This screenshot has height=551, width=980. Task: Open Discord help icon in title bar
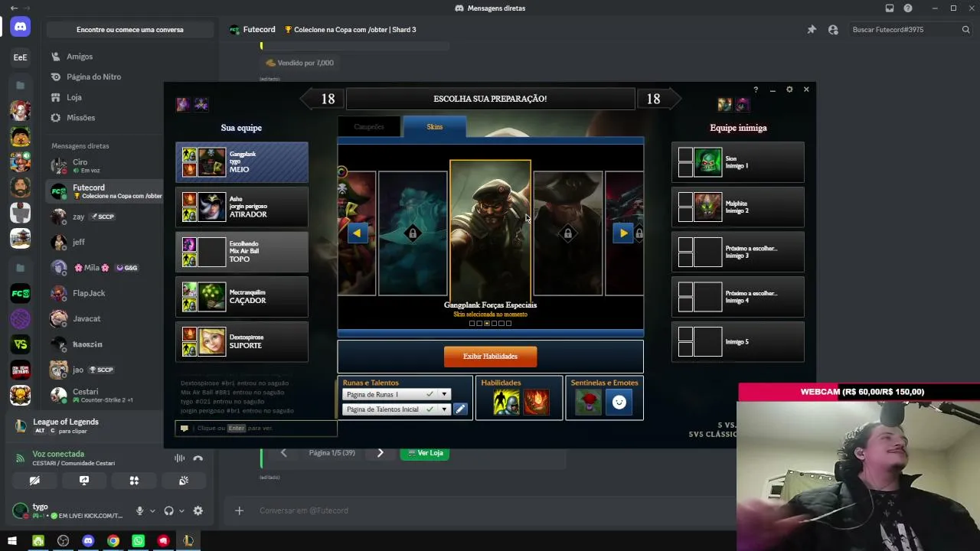(x=908, y=8)
